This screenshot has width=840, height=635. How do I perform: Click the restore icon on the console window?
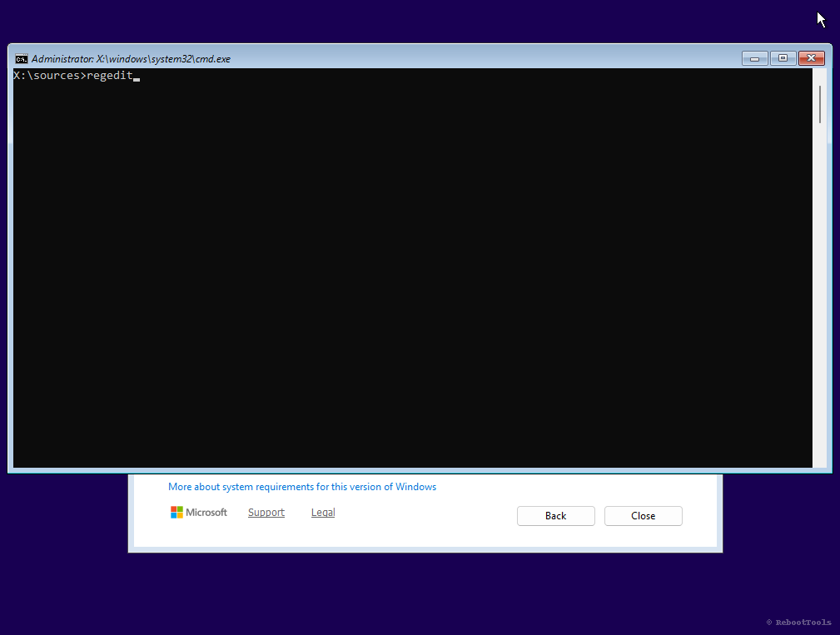point(783,58)
